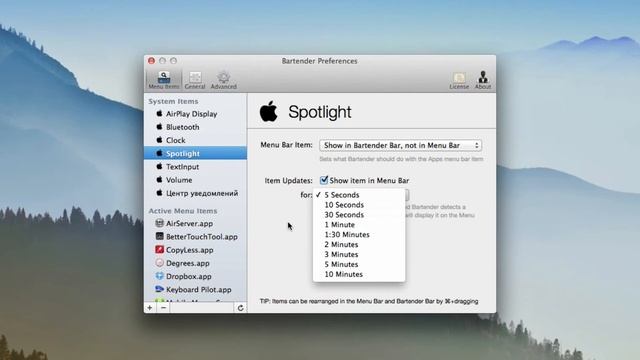
Task: Refresh the menu items list
Action: pyautogui.click(x=240, y=308)
